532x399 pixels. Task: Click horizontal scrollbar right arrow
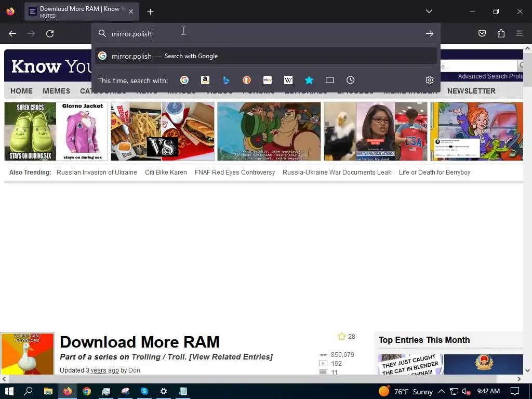(519, 379)
